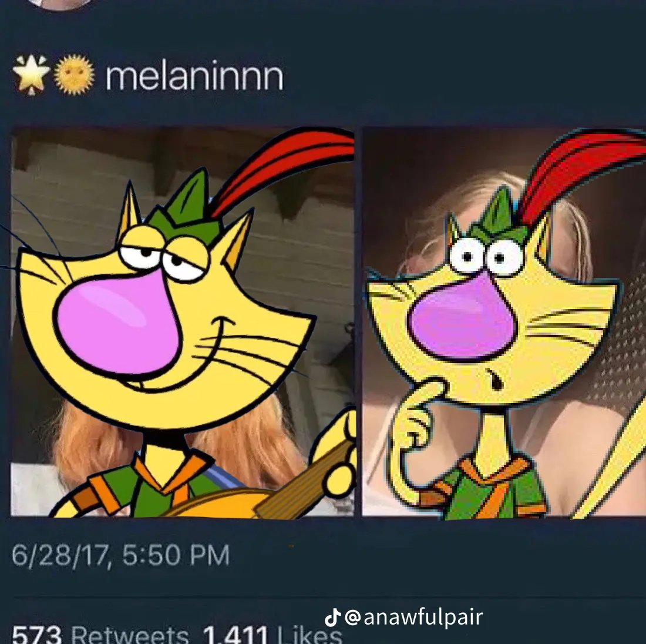Tap the star emoji beside melaninnn
646x644 pixels.
[31, 75]
